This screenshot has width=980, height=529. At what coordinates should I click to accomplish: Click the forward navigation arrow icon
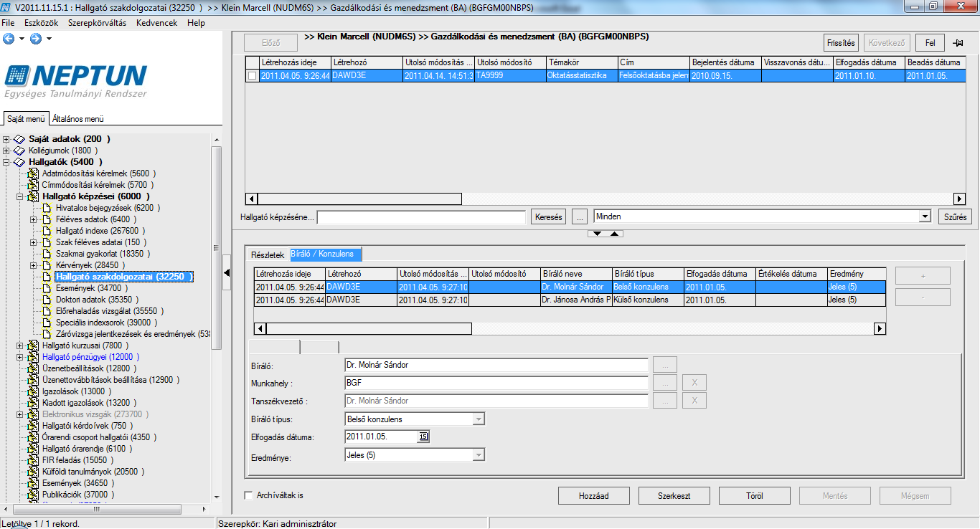coord(36,38)
